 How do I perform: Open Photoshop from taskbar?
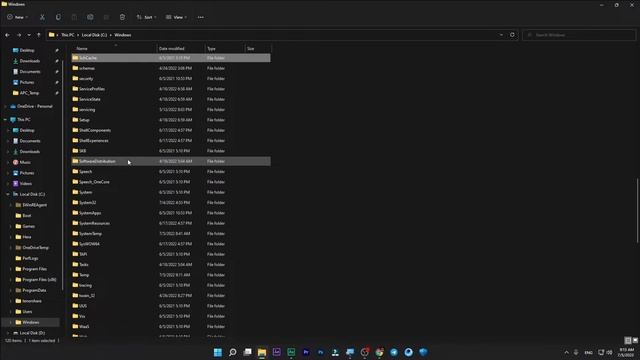coord(320,352)
